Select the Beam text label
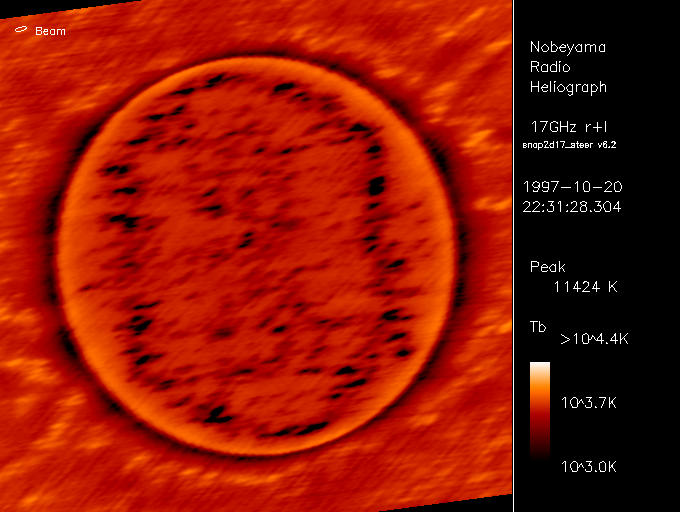 click(x=51, y=31)
